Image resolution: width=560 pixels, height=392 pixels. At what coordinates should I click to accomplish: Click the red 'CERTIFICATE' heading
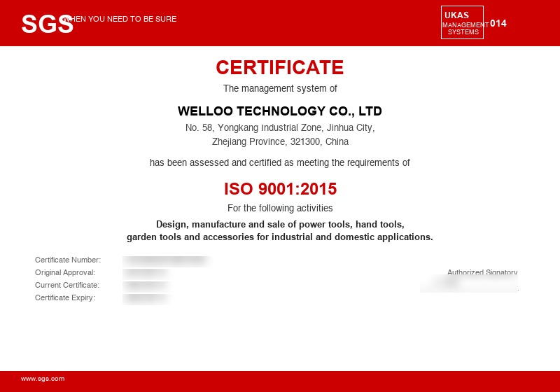279,67
